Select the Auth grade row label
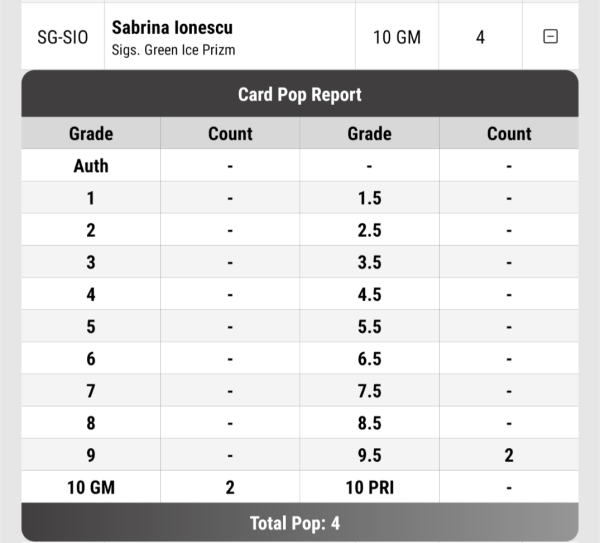 tap(91, 166)
